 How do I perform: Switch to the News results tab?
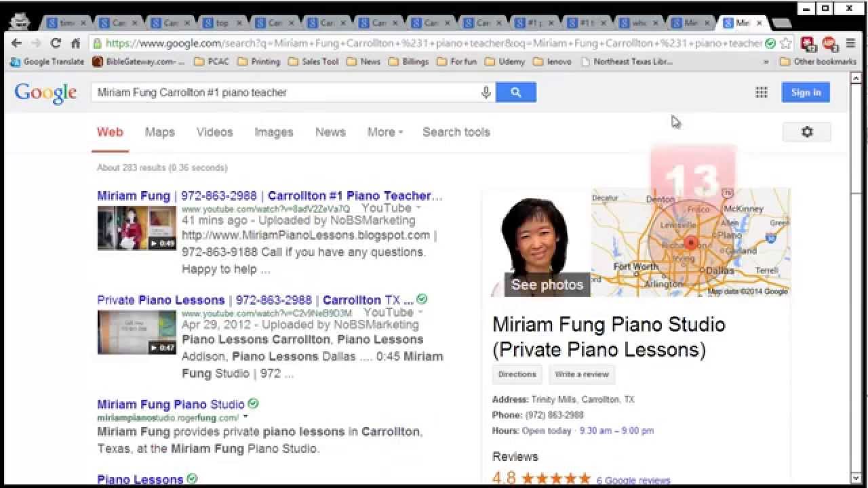pos(330,132)
